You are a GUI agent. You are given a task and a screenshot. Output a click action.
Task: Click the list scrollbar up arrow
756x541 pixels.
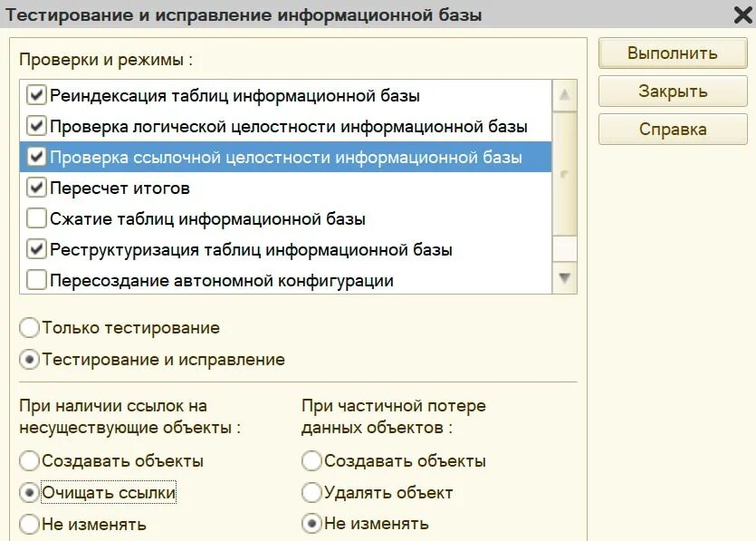click(564, 95)
